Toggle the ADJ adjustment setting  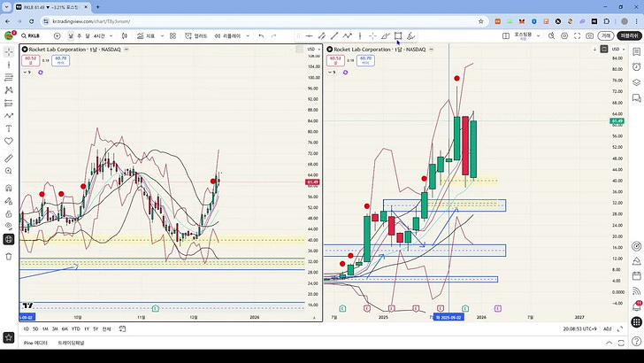pos(608,328)
